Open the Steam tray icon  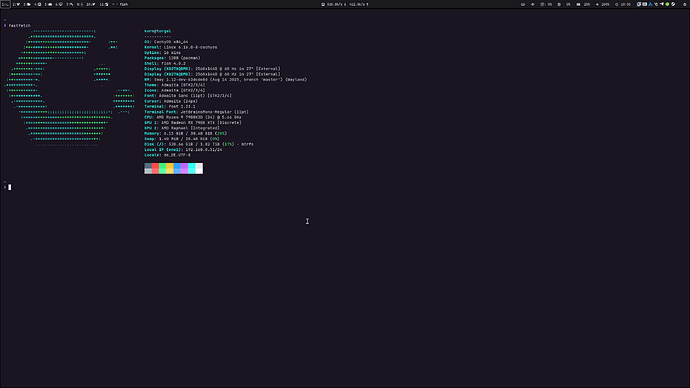tap(673, 4)
